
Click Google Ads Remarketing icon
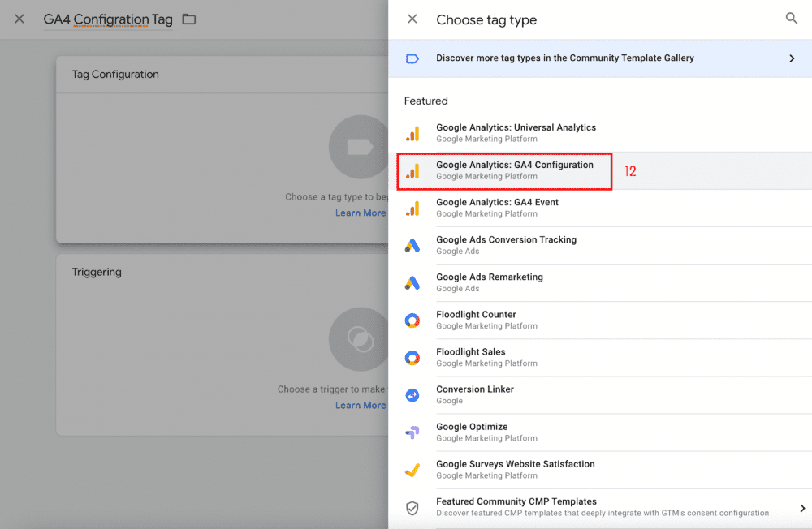pos(412,282)
